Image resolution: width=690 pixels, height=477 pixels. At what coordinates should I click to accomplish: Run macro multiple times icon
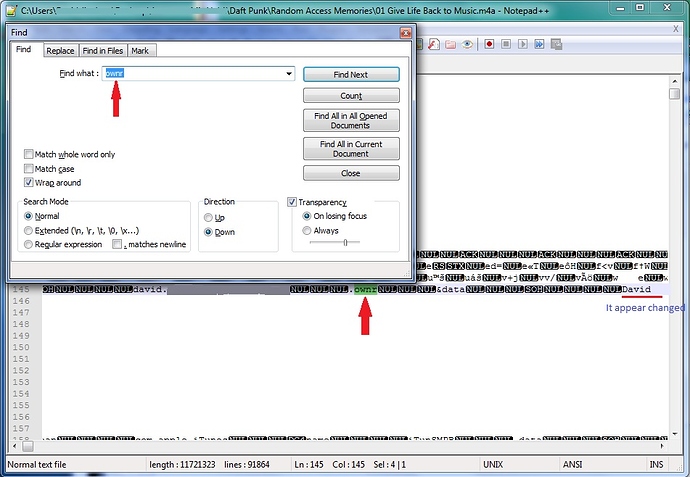coord(539,44)
